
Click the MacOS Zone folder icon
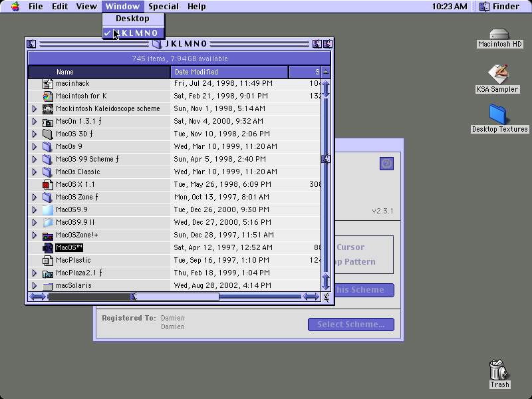click(47, 197)
